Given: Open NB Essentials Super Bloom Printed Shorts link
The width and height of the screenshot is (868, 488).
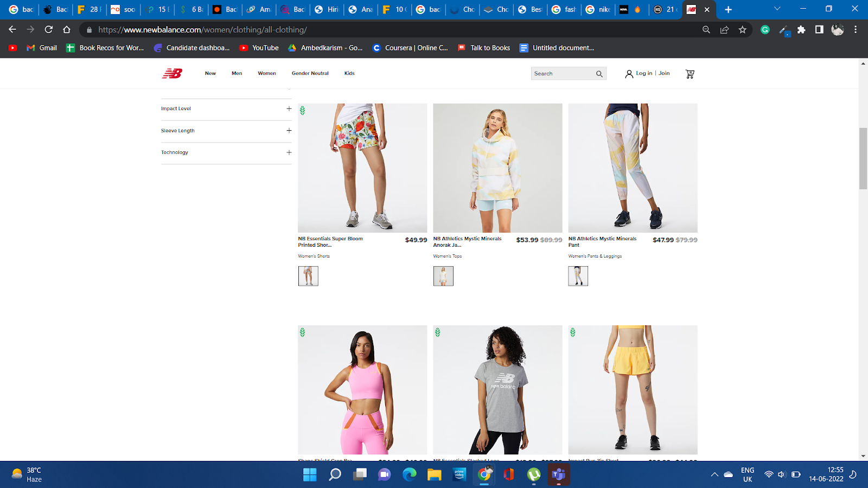Looking at the screenshot, I should click(x=330, y=242).
